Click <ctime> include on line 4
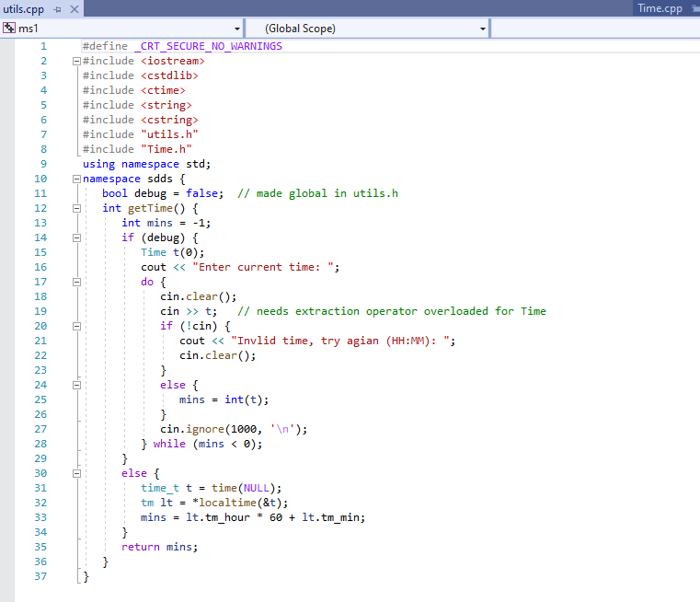The height and width of the screenshot is (602, 700). point(163,90)
